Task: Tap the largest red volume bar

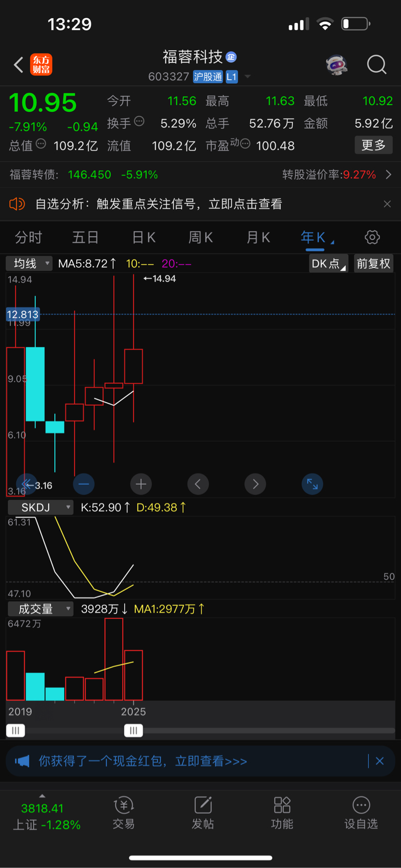Action: pyautogui.click(x=114, y=659)
